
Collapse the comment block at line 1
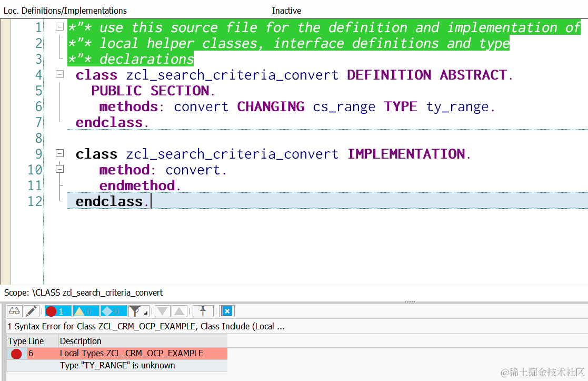pyautogui.click(x=59, y=27)
